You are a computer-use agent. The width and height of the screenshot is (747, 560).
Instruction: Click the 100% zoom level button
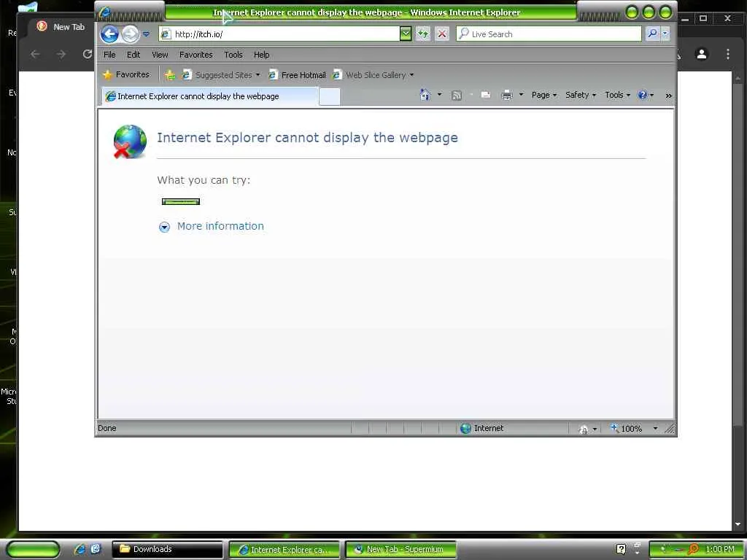(x=627, y=429)
